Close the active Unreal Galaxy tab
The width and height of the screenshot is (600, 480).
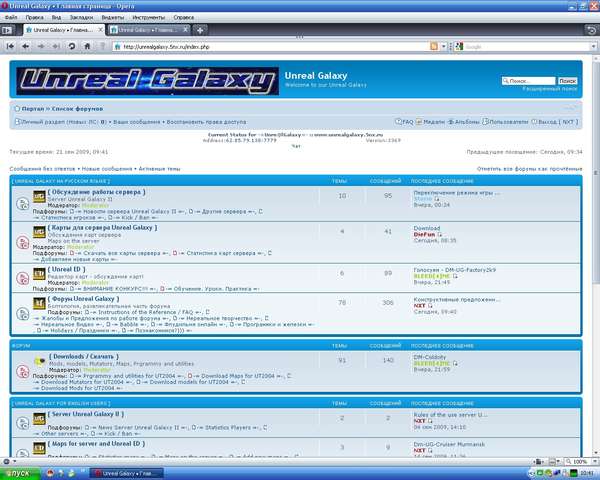click(x=100, y=29)
